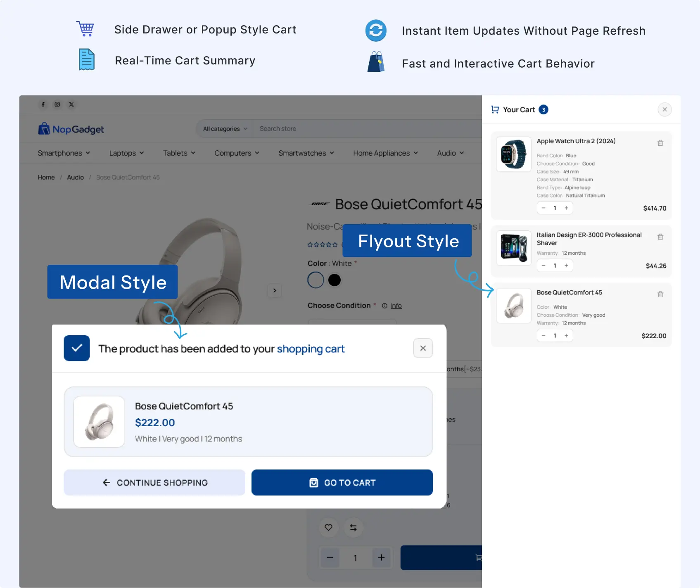Viewport: 700px width, 588px height.
Task: Open All categories dropdown in search
Action: (x=225, y=129)
